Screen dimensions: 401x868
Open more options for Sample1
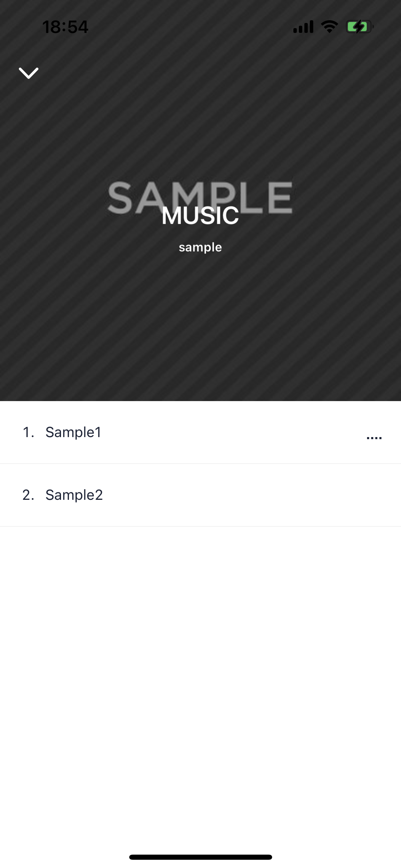pos(374,438)
